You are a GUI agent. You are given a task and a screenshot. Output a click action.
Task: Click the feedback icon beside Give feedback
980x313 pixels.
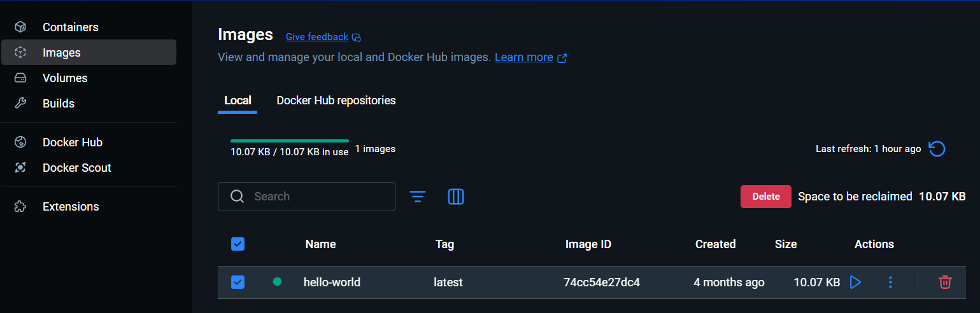tap(357, 38)
